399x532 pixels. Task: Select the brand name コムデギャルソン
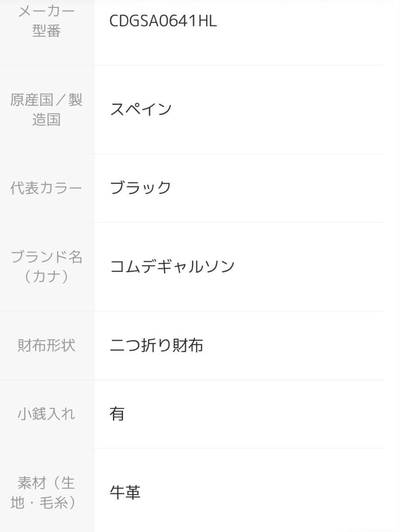coord(172,266)
